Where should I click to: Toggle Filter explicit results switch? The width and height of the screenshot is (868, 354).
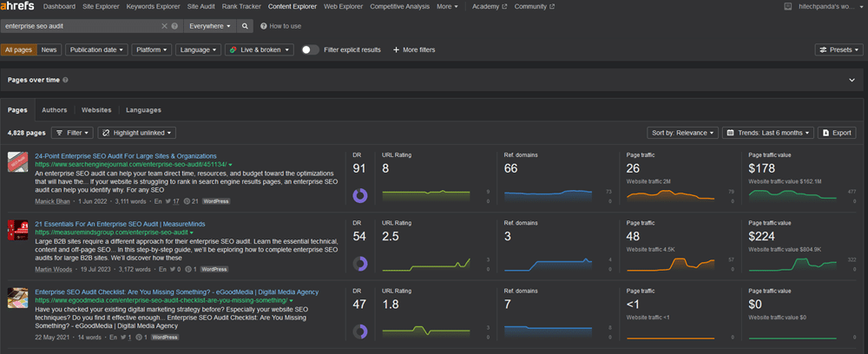click(310, 49)
